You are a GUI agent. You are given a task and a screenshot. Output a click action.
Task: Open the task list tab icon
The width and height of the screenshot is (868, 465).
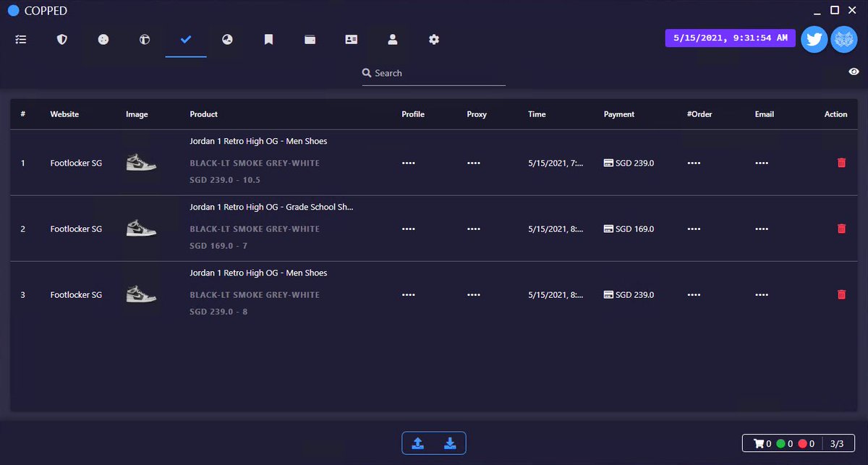tap(21, 40)
